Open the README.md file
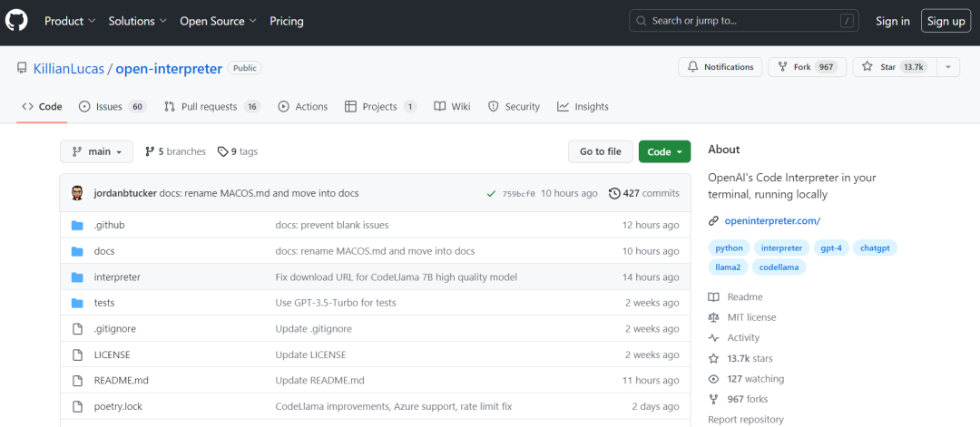The width and height of the screenshot is (980, 427). pos(121,380)
